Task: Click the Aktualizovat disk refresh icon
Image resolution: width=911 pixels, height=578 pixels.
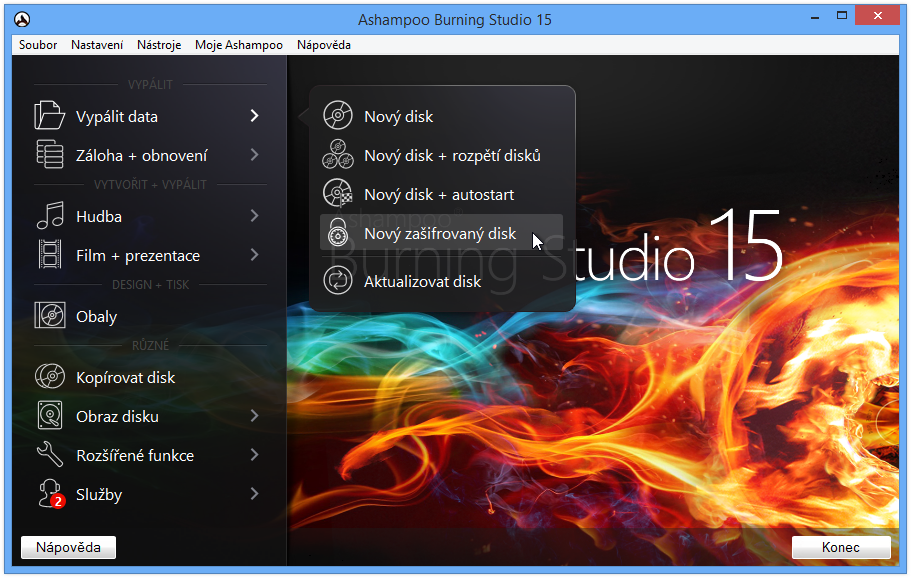Action: point(338,281)
